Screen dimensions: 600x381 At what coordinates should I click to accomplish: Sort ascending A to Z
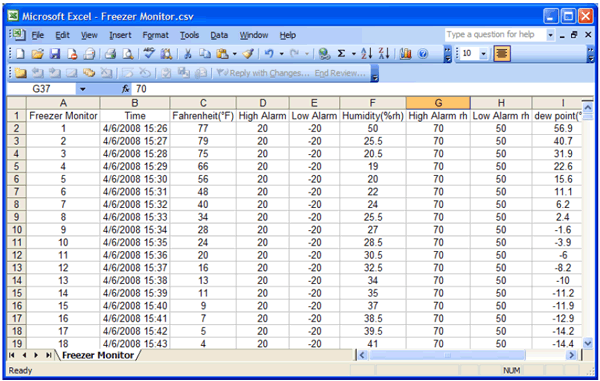366,54
